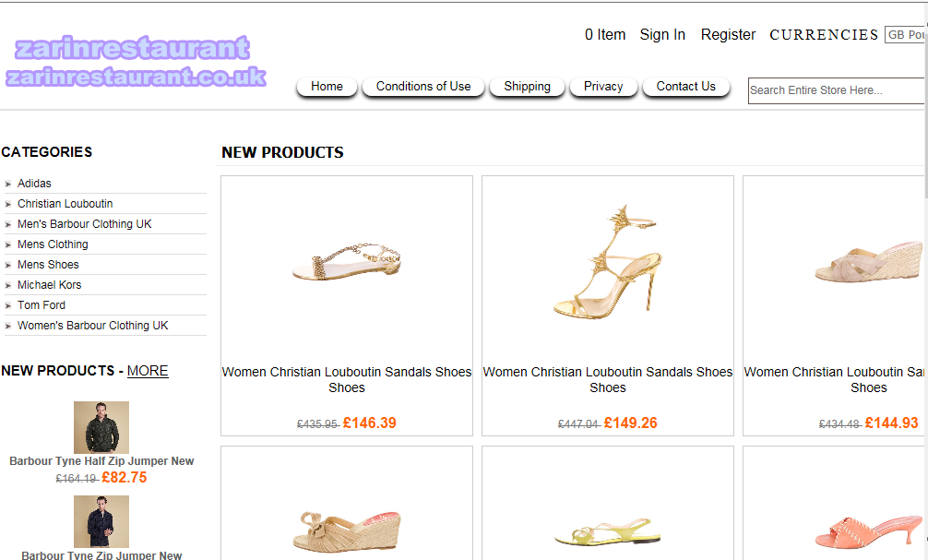This screenshot has width=928, height=560.
Task: Click the £144.93 sale price
Action: [891, 423]
